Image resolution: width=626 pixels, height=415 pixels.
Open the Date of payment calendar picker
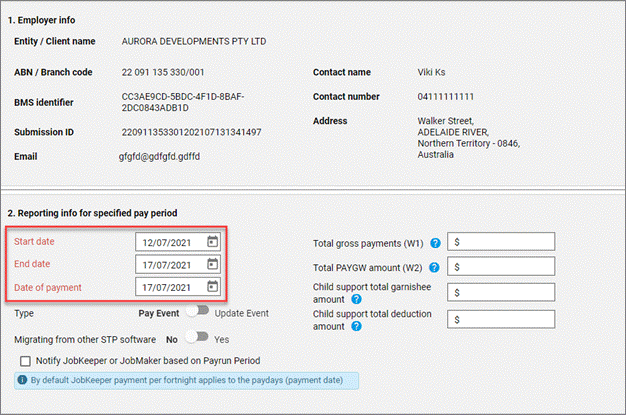coord(212,288)
